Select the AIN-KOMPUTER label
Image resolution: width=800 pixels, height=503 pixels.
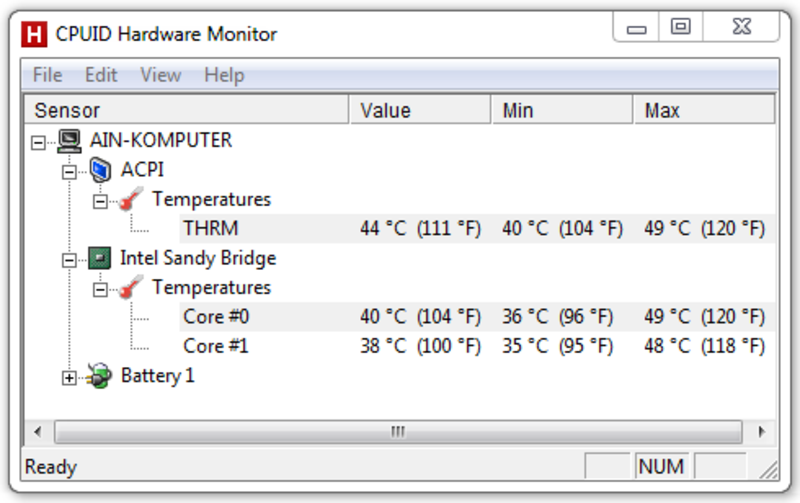pyautogui.click(x=161, y=140)
